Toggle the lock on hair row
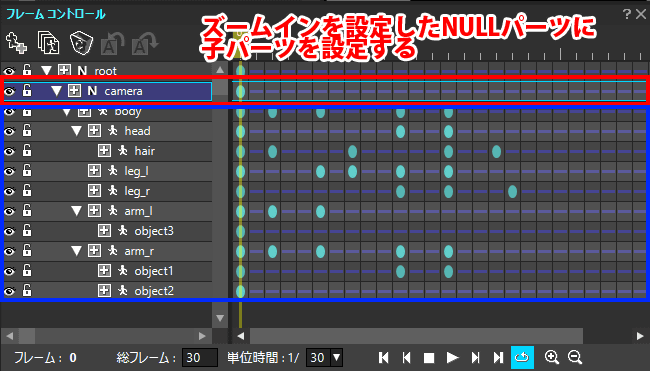The image size is (650, 371). (x=27, y=150)
